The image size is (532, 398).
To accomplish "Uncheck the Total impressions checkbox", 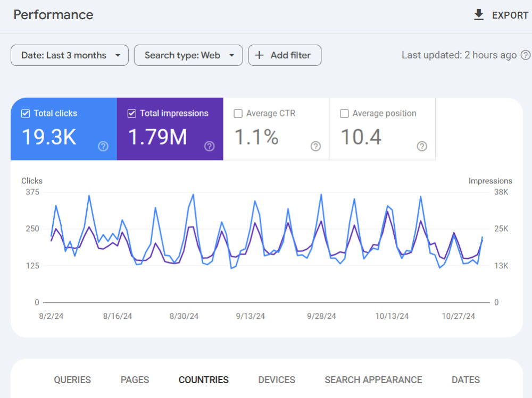I will (x=131, y=113).
